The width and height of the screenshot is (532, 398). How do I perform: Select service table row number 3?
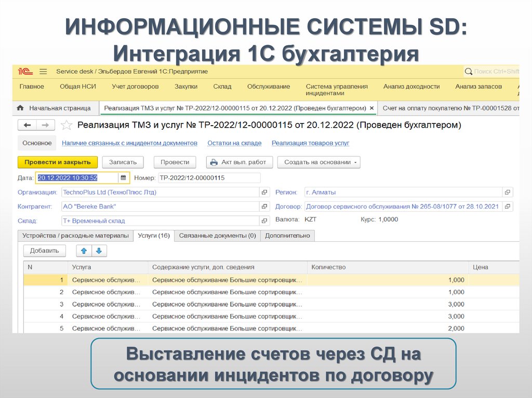[x=271, y=305]
